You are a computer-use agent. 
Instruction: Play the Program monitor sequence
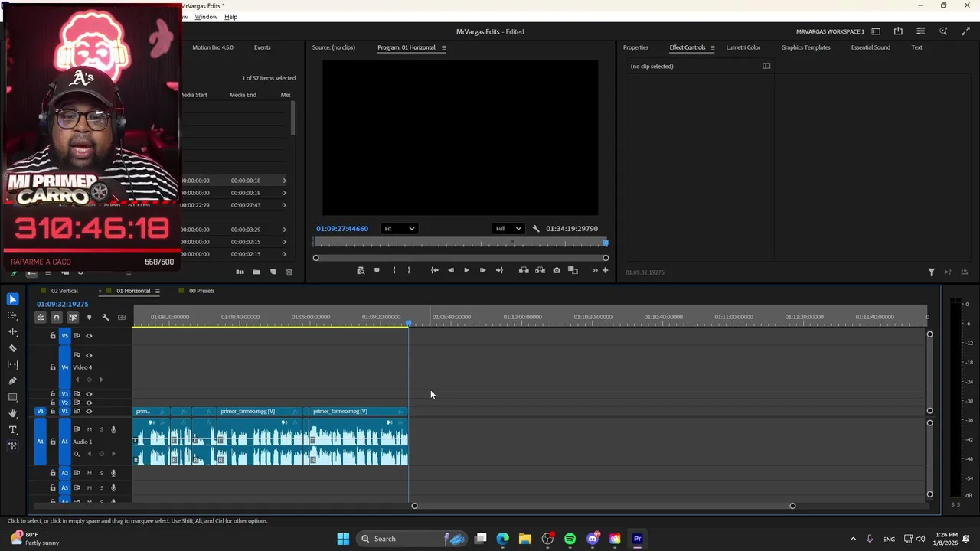[466, 270]
